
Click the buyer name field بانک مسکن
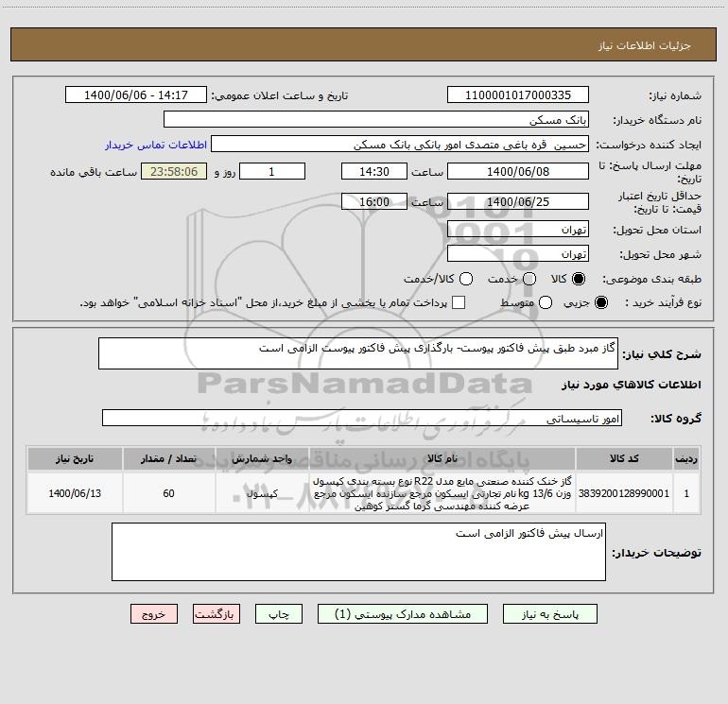[376, 119]
